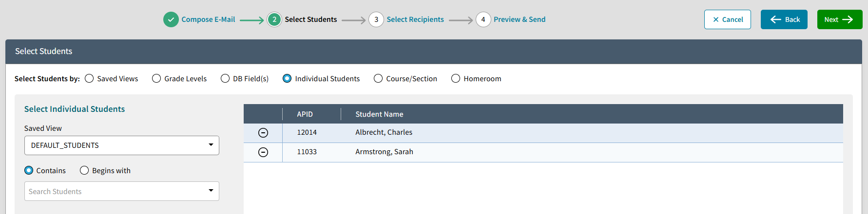Image resolution: width=868 pixels, height=214 pixels.
Task: Remove Armstrong, Sarah using the minus icon
Action: click(x=263, y=152)
